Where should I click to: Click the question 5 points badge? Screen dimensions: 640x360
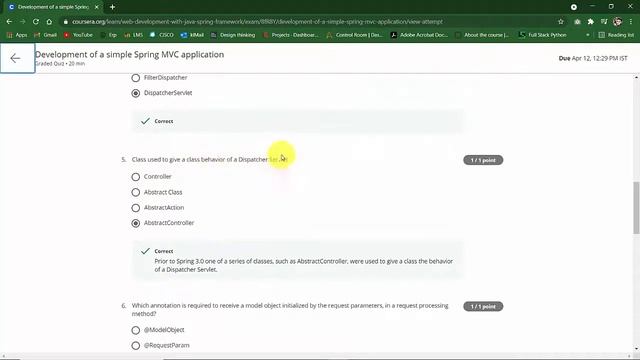pos(483,160)
